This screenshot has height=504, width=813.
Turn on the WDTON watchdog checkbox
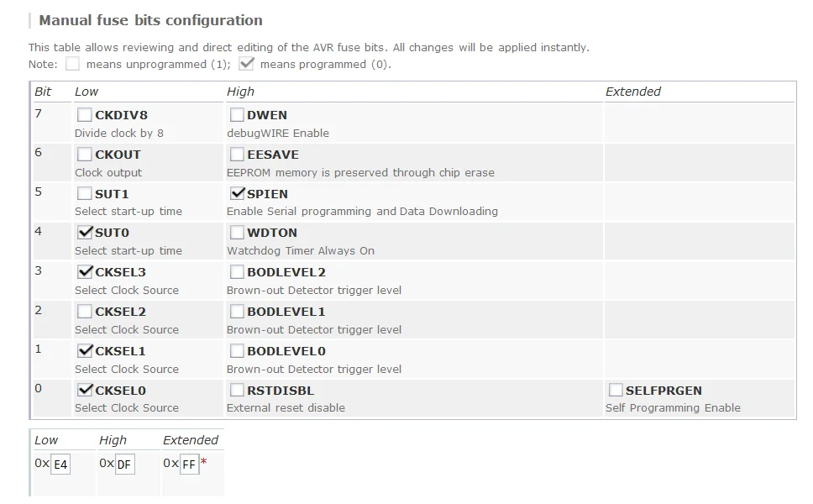237,233
